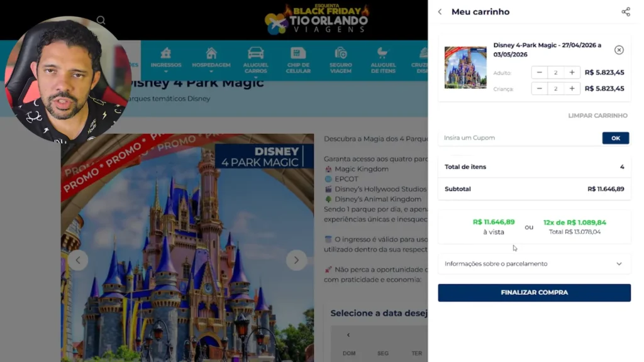This screenshot has width=644, height=362.
Task: Open ALUGUEL DE ITENS page
Action: tap(383, 60)
